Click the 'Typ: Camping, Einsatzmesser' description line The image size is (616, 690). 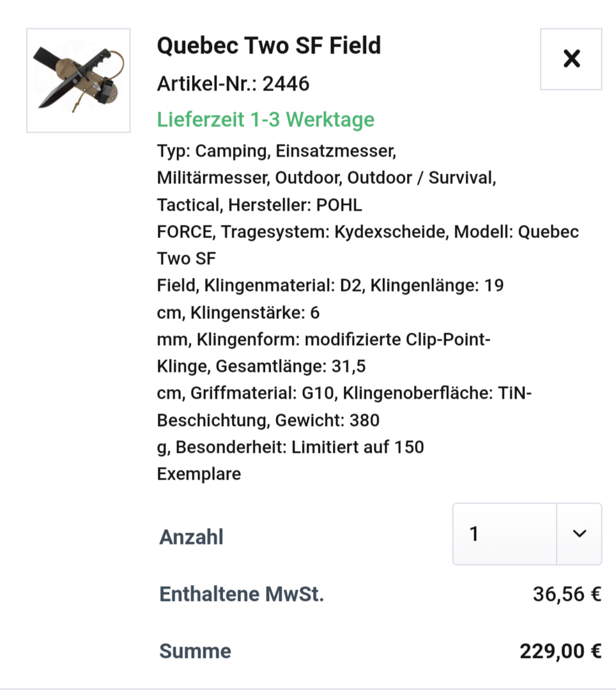[x=277, y=151]
